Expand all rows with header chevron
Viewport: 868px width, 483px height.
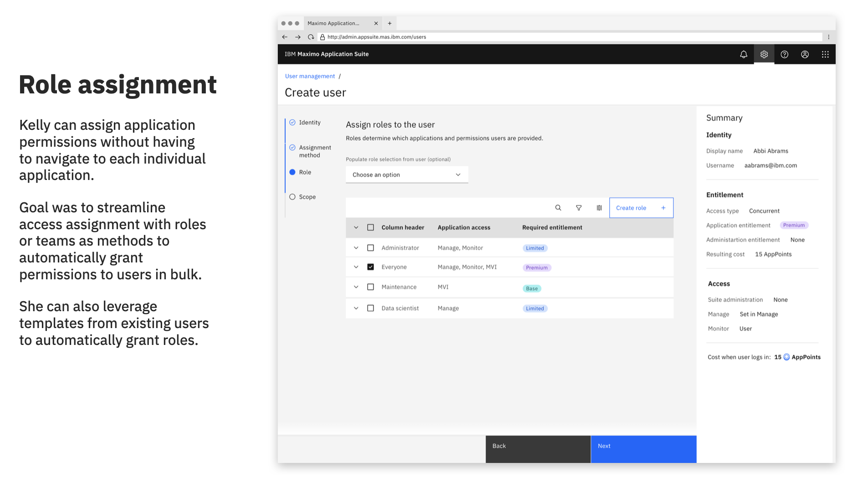click(x=356, y=227)
